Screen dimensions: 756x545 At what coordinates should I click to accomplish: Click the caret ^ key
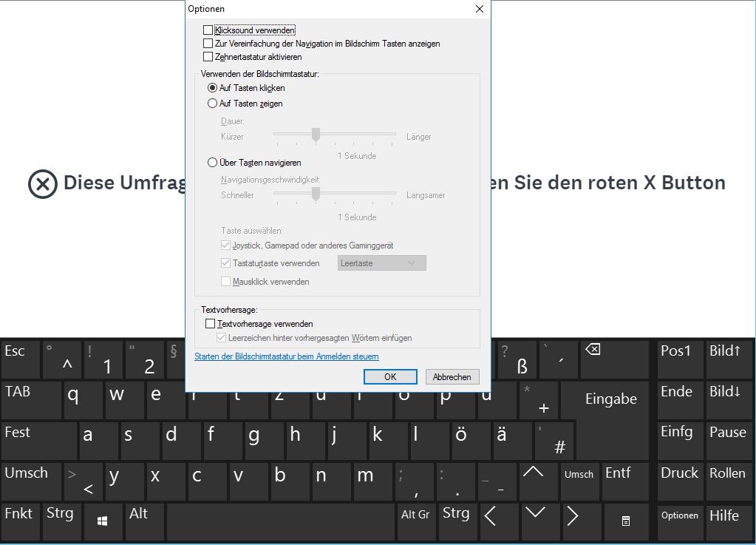(62, 359)
